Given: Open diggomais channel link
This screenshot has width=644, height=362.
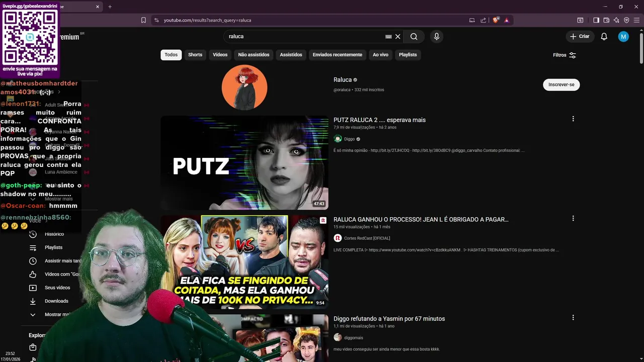Looking at the screenshot, I should click(x=353, y=338).
